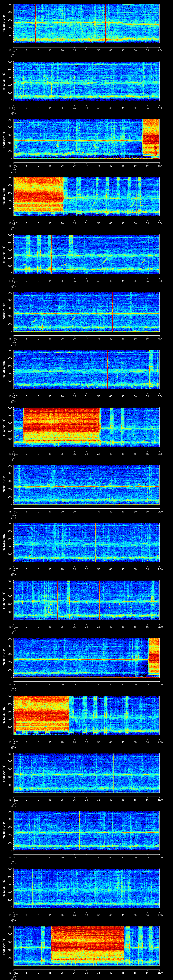Viewport: 173px width, 980px height.
Task: Click the '11:00' end time label
Action: [160, 569]
